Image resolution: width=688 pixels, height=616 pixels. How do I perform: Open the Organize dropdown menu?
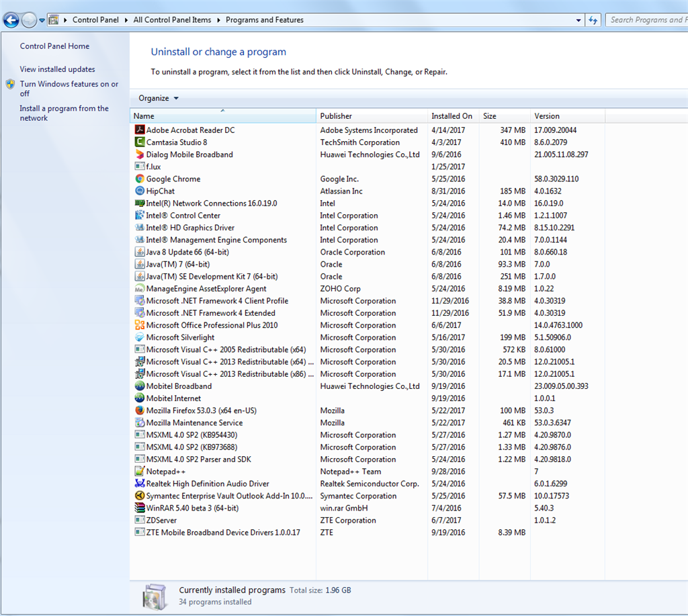[x=159, y=98]
